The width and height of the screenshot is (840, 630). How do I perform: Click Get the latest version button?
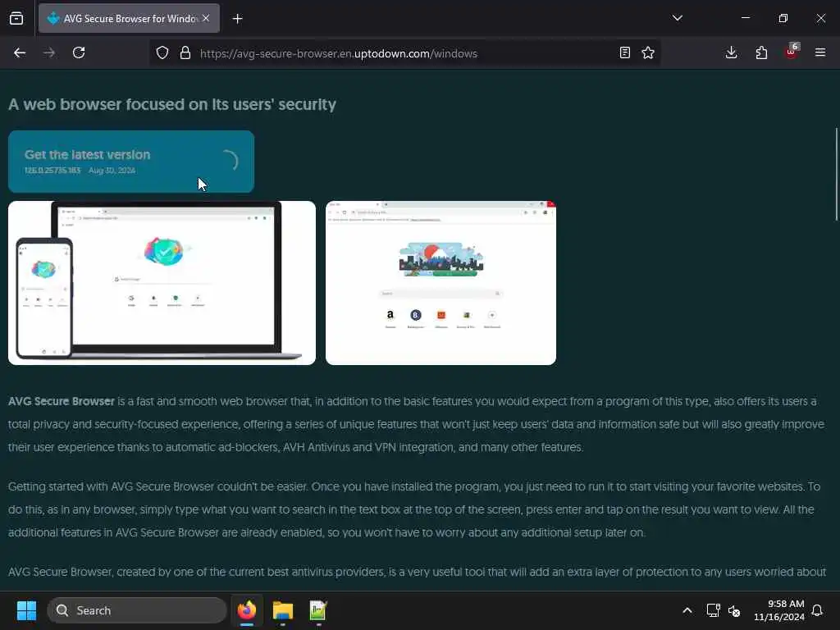[131, 162]
